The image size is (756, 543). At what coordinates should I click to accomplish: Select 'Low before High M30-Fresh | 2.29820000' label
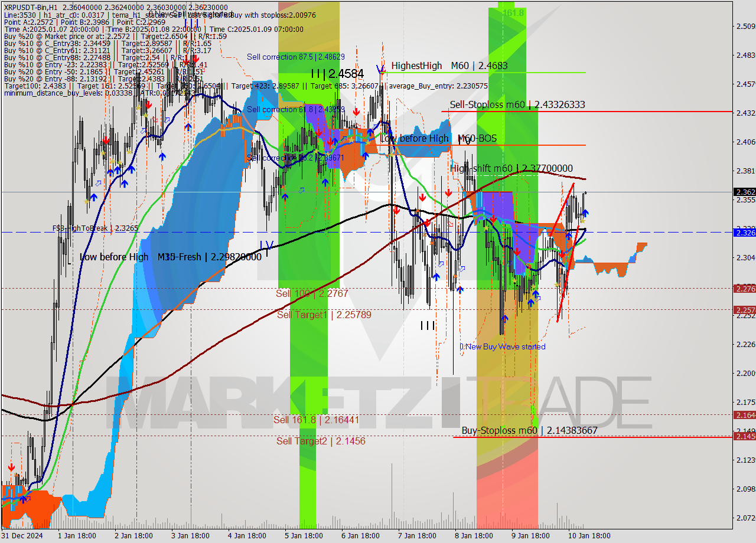pos(171,257)
